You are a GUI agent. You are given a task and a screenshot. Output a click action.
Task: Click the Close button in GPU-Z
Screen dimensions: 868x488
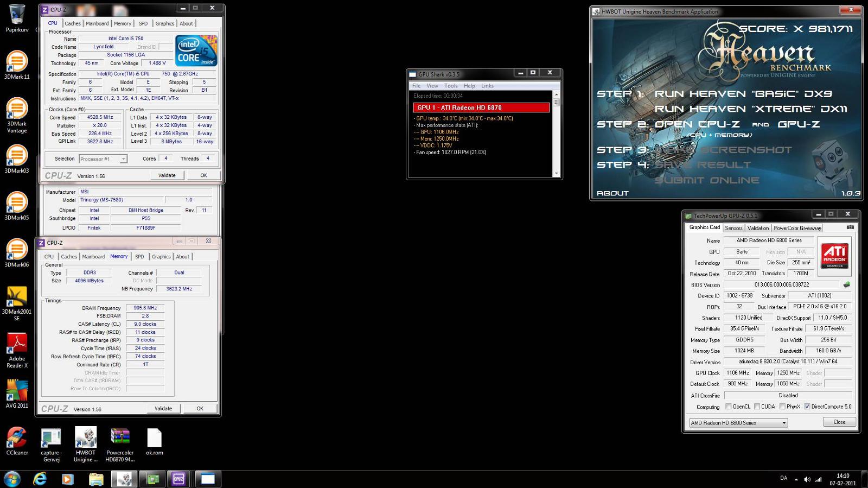click(x=839, y=422)
